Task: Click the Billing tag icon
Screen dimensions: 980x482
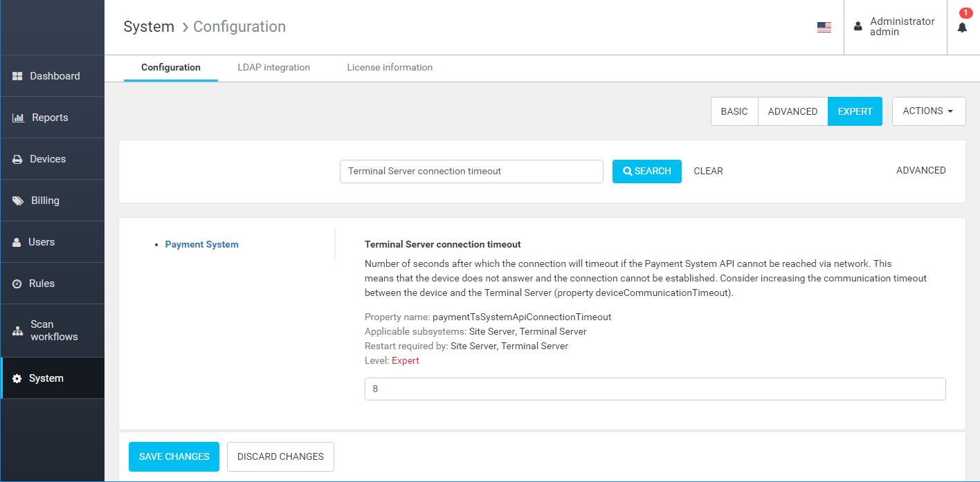Action: click(x=18, y=201)
